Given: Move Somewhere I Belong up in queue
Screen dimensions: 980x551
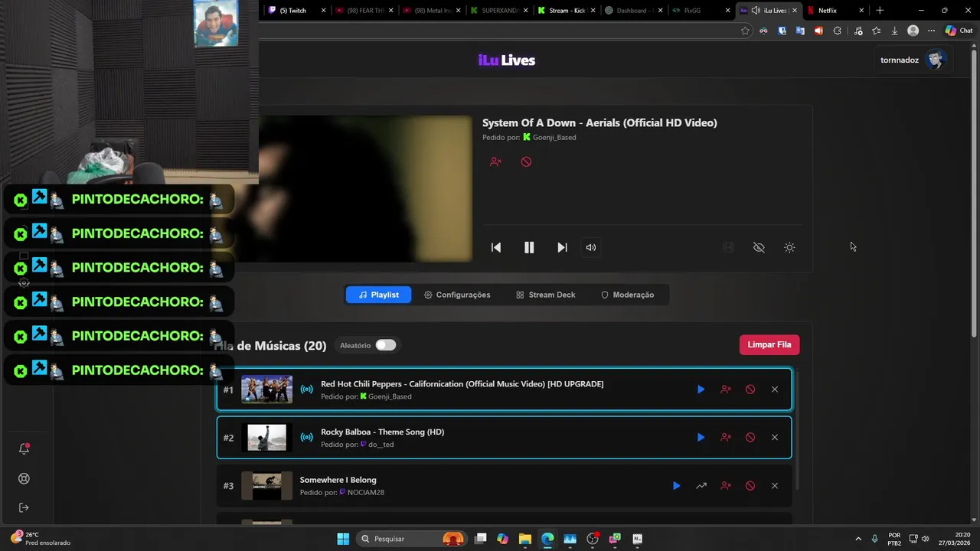Looking at the screenshot, I should click(x=701, y=486).
